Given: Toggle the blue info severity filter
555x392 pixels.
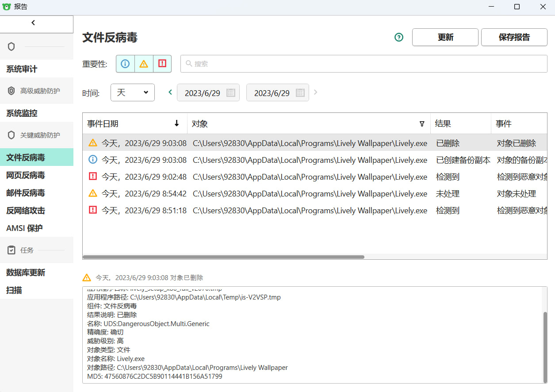Looking at the screenshot, I should tap(125, 64).
